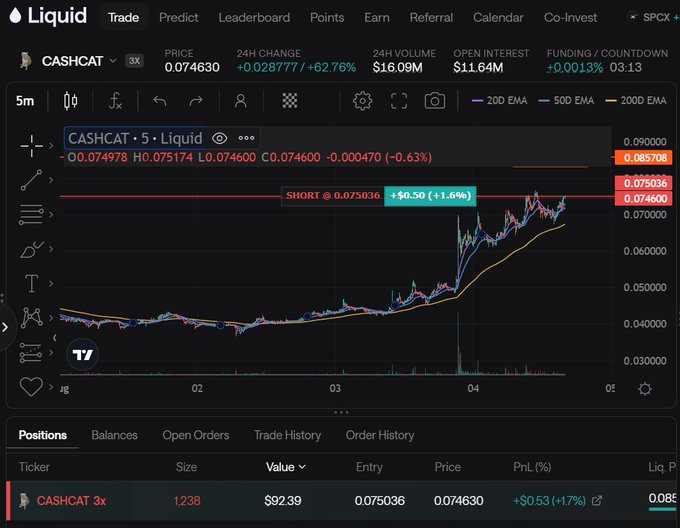The image size is (680, 528).
Task: Open chart settings gear
Action: pos(363,101)
